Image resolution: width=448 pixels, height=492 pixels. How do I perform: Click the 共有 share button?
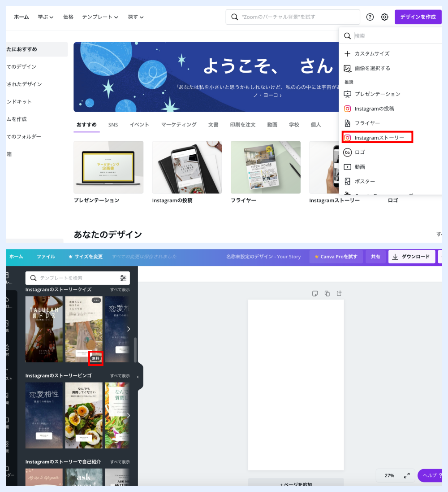point(375,257)
